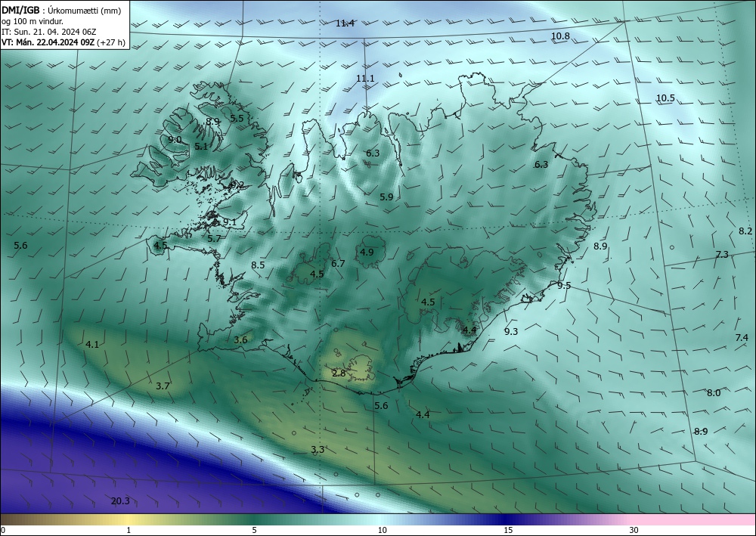
Task: Click the 9.5 value on the east coast
Action: click(x=564, y=285)
